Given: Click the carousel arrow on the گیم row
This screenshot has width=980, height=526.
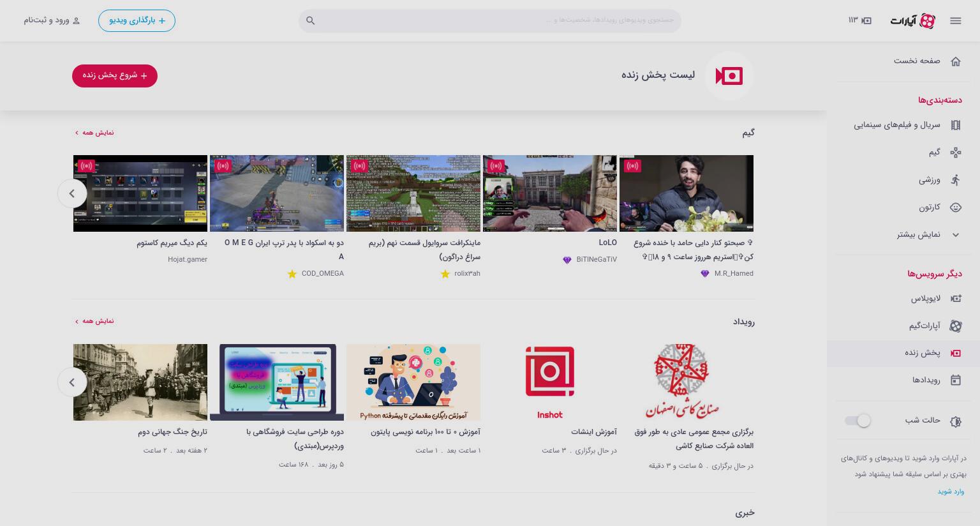Looking at the screenshot, I should pyautogui.click(x=72, y=193).
